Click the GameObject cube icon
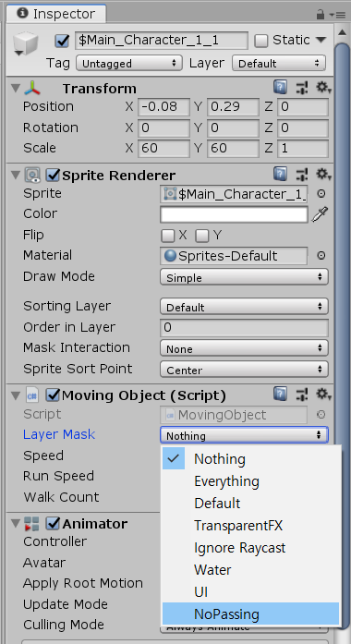The image size is (351, 644). point(25,43)
